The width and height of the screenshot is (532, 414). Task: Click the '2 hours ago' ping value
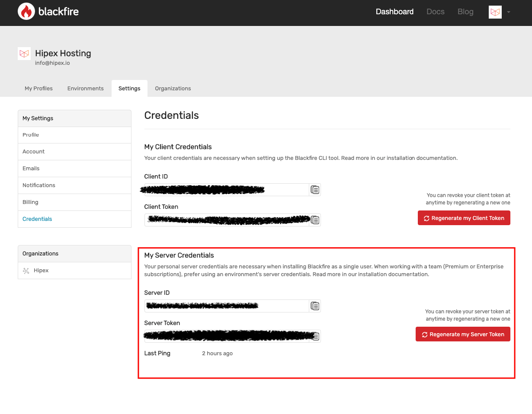[x=217, y=353]
